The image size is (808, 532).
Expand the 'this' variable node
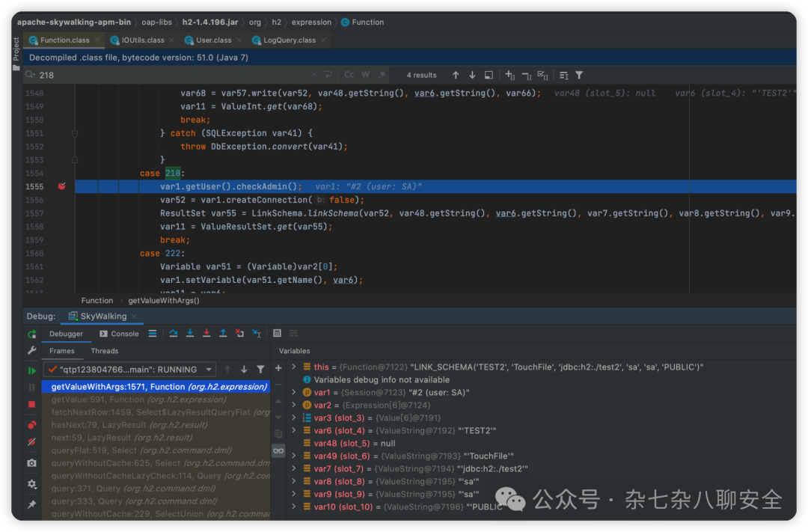pos(294,367)
